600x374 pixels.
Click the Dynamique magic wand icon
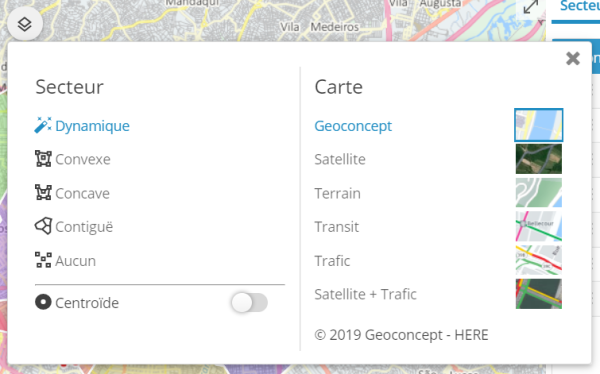[43, 125]
